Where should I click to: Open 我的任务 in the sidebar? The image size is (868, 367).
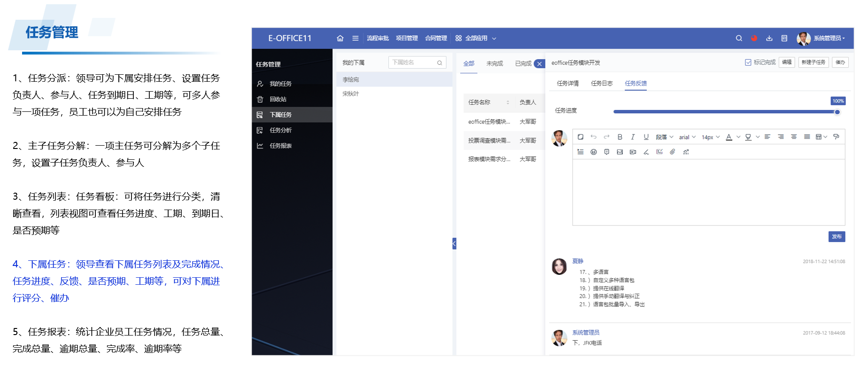pyautogui.click(x=292, y=84)
